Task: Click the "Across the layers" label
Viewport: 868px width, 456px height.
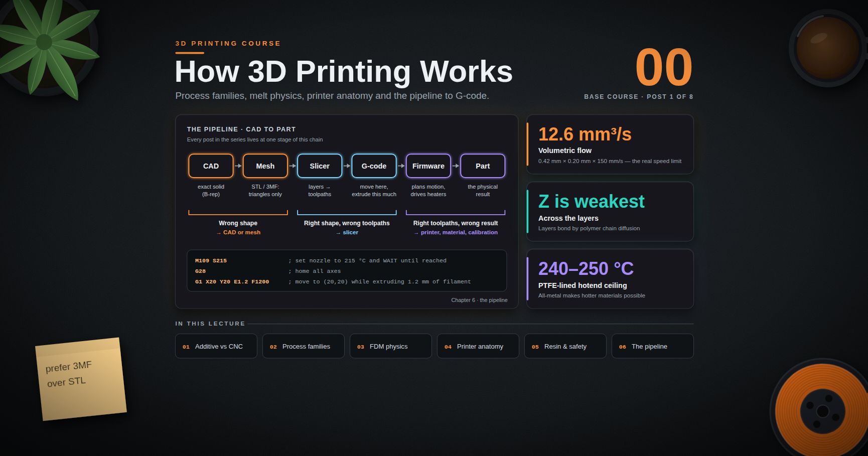Action: (x=568, y=218)
